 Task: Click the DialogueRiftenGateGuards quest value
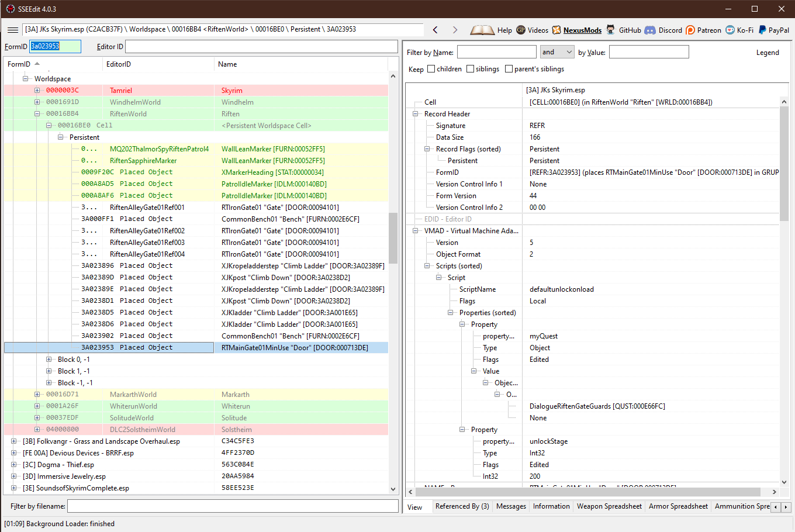click(597, 406)
